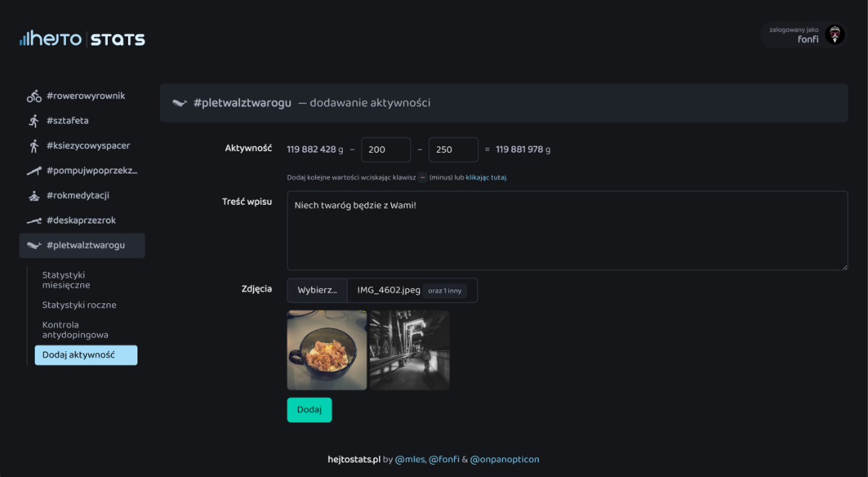The image size is (868, 477).
Task: Click into the Treść wpisu text area
Action: (567, 231)
